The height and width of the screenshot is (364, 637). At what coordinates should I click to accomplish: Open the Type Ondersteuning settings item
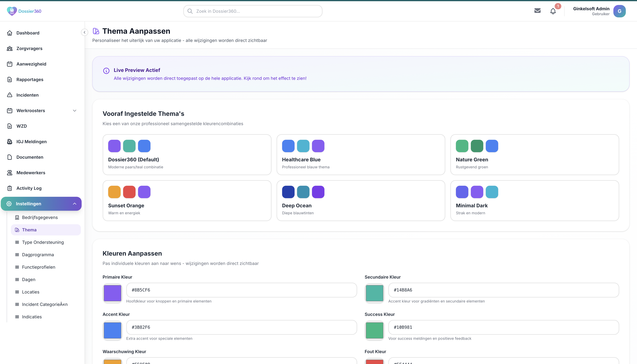pos(43,242)
